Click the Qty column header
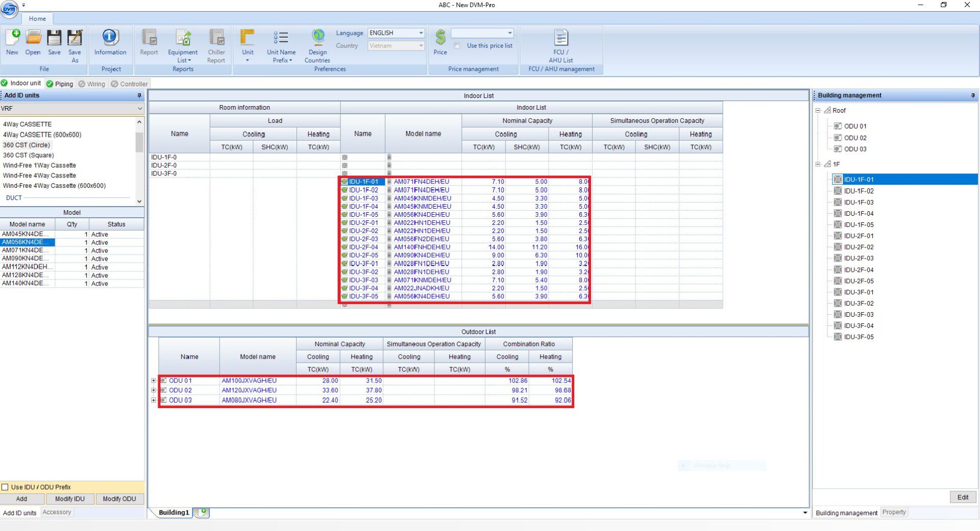 pyautogui.click(x=72, y=224)
